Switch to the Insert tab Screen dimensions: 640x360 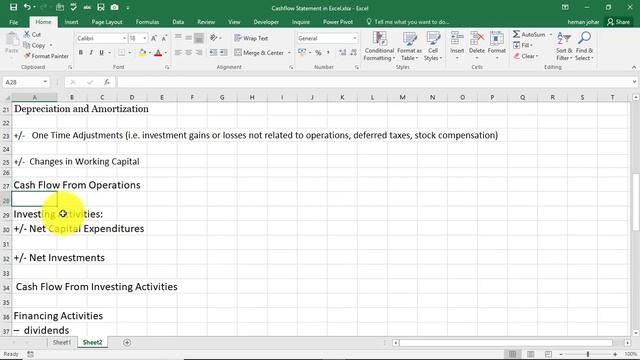(x=71, y=22)
